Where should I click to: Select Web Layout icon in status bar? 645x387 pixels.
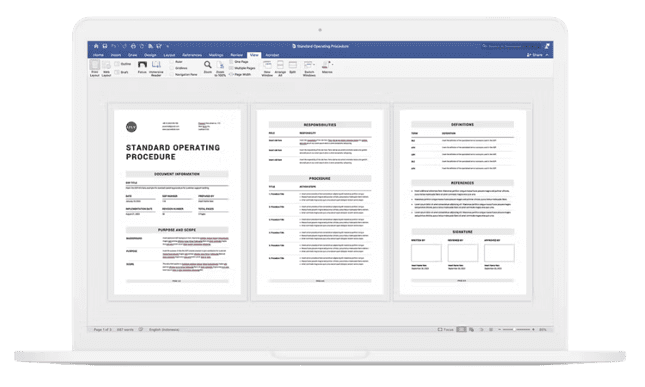click(x=471, y=329)
